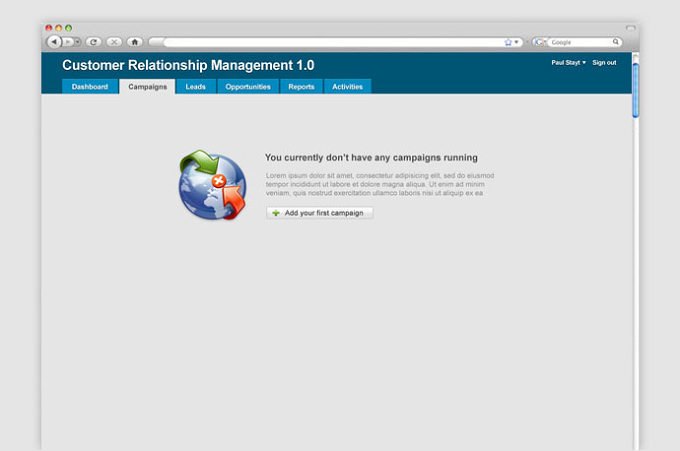This screenshot has width=680, height=451.
Task: Select the Campaigns tab
Action: 147,86
